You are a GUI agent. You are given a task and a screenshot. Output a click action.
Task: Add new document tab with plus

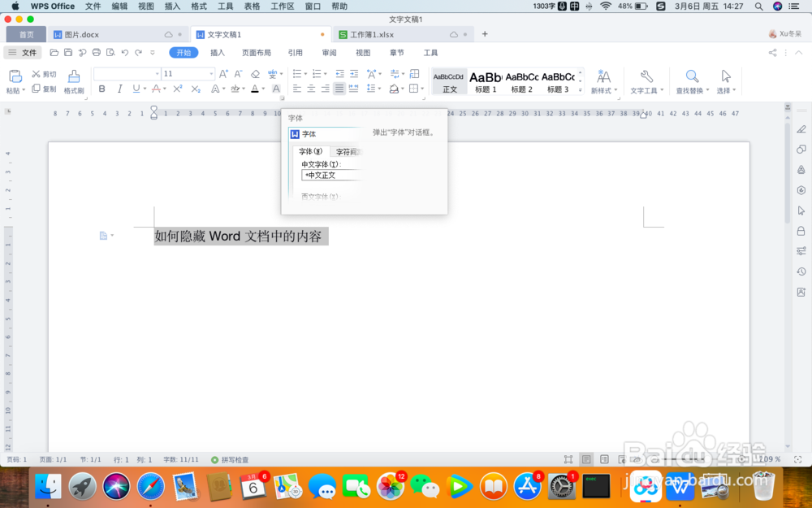pos(485,33)
